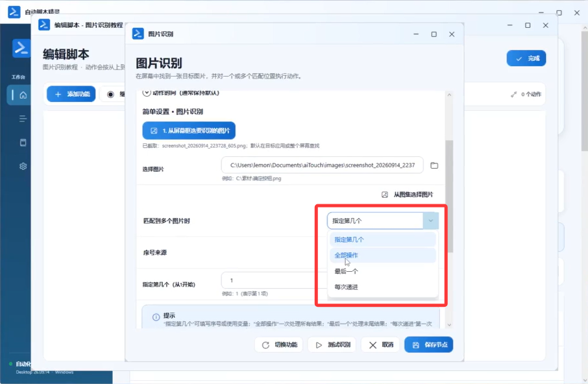Click the 测试识别 button
Screen dimensions: 588x384
point(332,344)
